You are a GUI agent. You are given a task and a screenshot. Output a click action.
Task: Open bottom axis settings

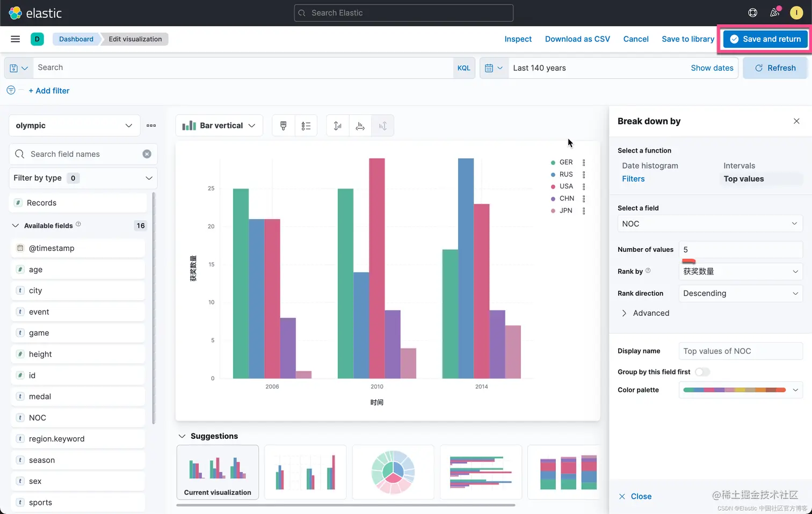pos(360,126)
